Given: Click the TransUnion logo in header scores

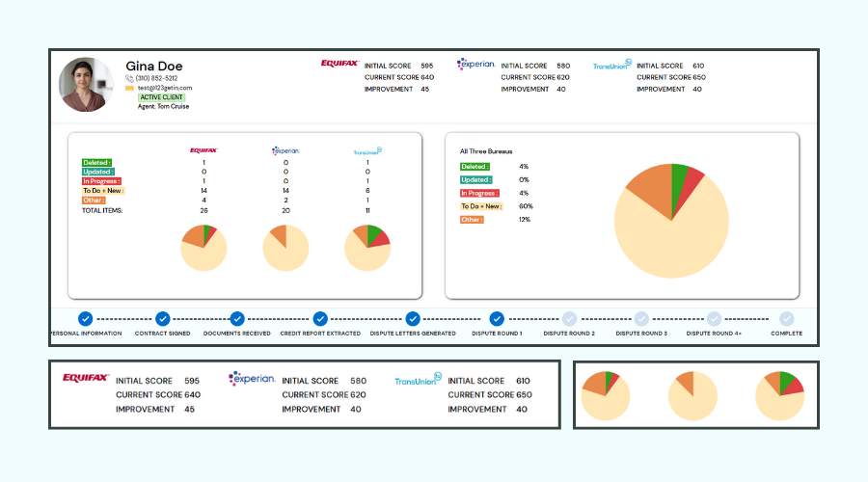Looking at the screenshot, I should pos(611,65).
